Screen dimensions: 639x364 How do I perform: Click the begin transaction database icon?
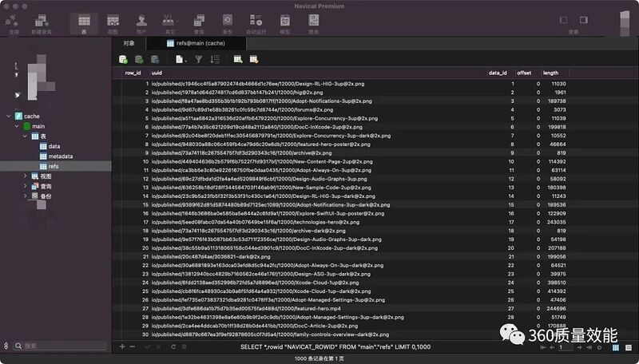(x=123, y=59)
